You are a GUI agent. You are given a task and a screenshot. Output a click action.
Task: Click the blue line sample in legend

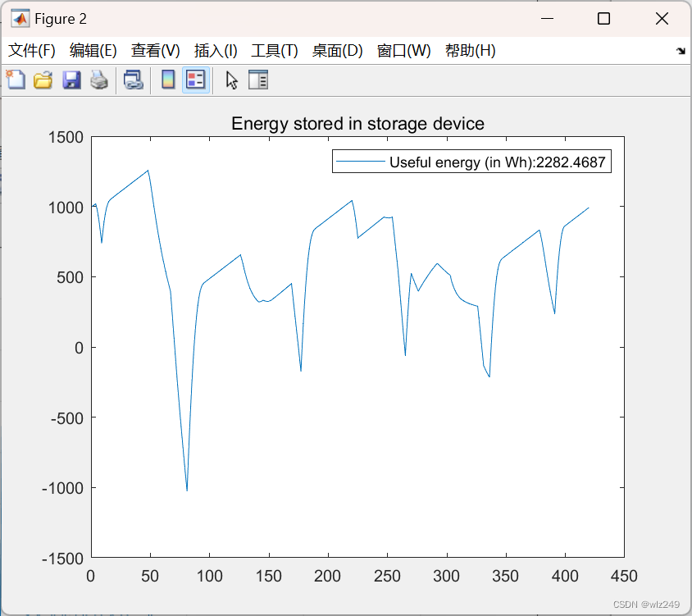point(361,162)
